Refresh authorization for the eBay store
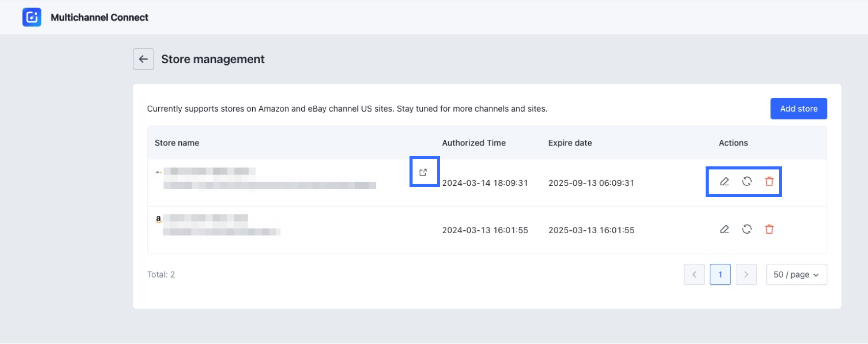This screenshot has width=868, height=344. 747,182
